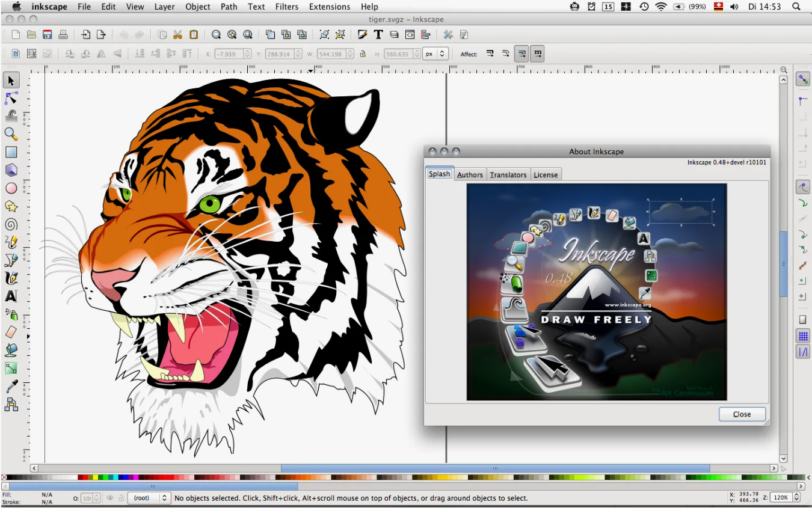Toggle fourth Affect option (move patterns)
This screenshot has width=812, height=508.
537,54
